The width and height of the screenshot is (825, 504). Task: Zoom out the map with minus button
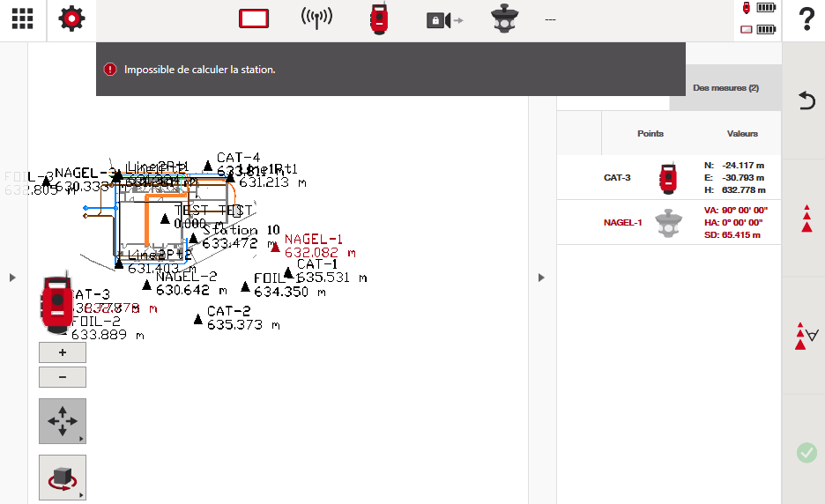coord(63,377)
